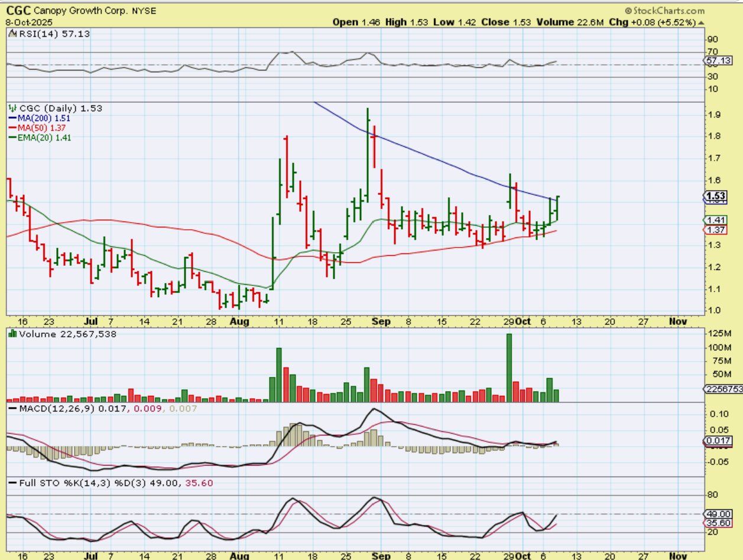Viewport: 743px width, 560px height.
Task: Open the StockCharts.com copyright link
Action: pos(664,11)
